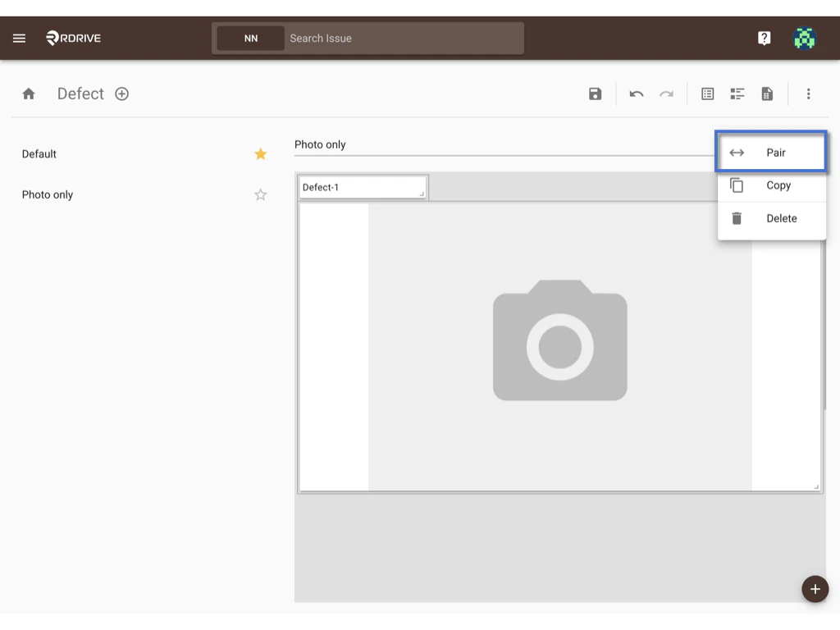Screen dimensions: 840x630
Task: Open the outline list view icon
Action: [x=737, y=94]
